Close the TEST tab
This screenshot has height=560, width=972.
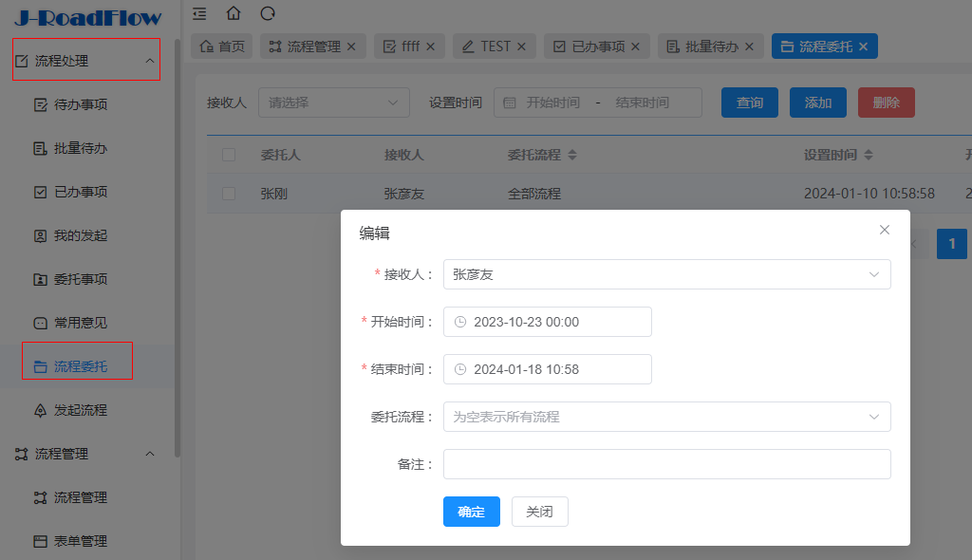(521, 47)
